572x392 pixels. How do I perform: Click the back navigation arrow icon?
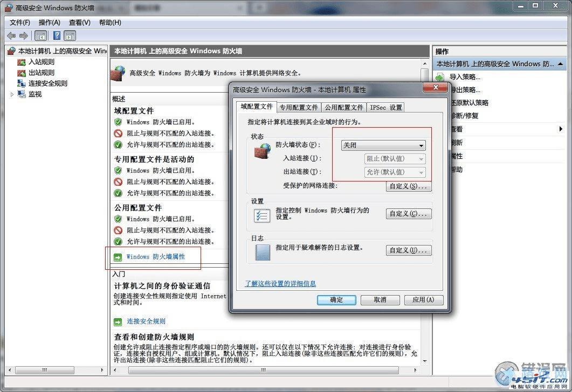tap(11, 36)
